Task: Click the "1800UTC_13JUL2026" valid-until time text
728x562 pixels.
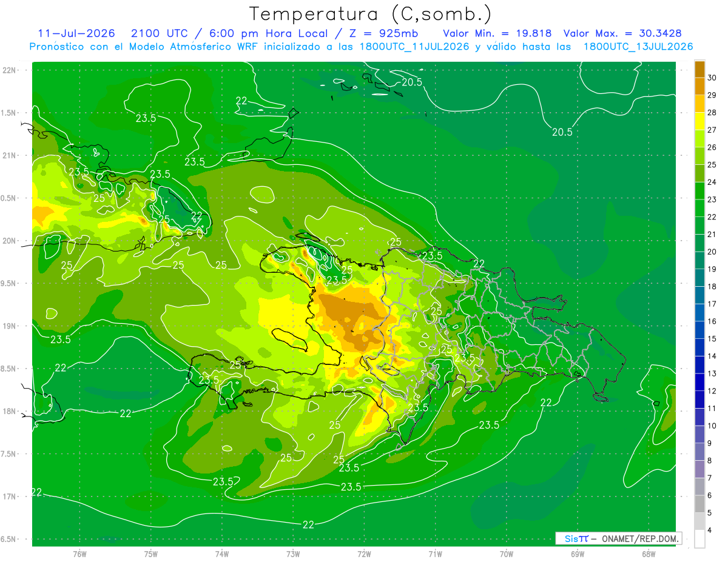Action: 638,47
